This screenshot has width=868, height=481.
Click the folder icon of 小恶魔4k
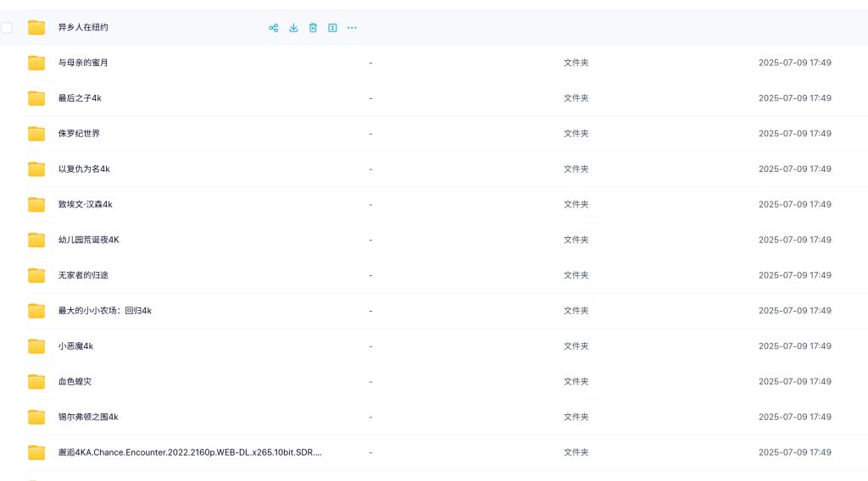[x=36, y=346]
